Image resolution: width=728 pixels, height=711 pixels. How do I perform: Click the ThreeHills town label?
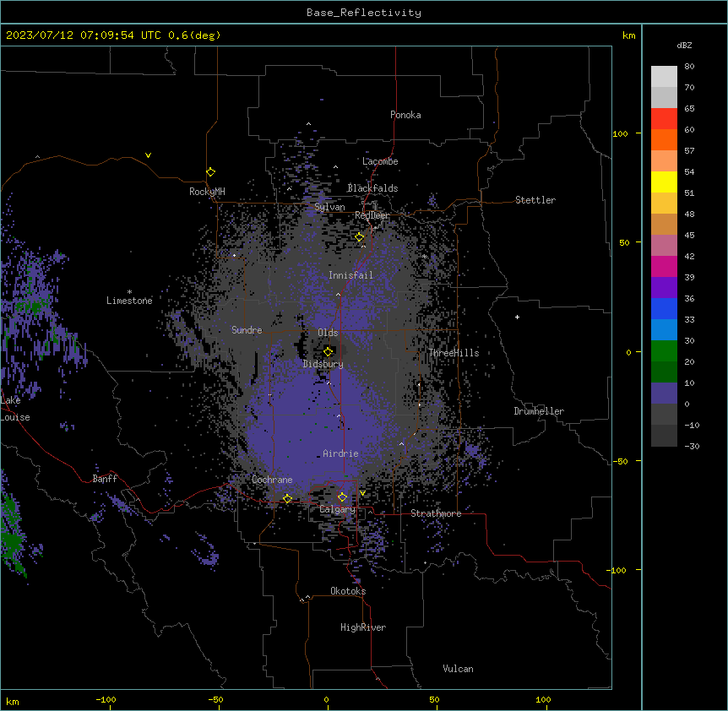tap(454, 353)
